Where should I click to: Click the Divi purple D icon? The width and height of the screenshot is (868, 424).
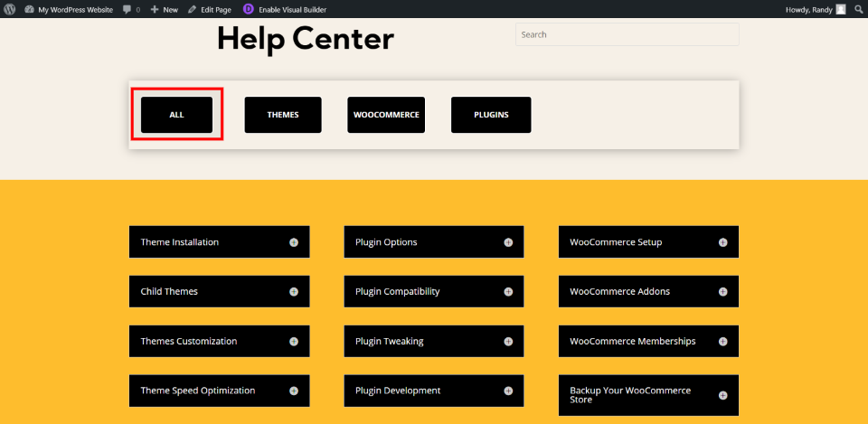[249, 9]
